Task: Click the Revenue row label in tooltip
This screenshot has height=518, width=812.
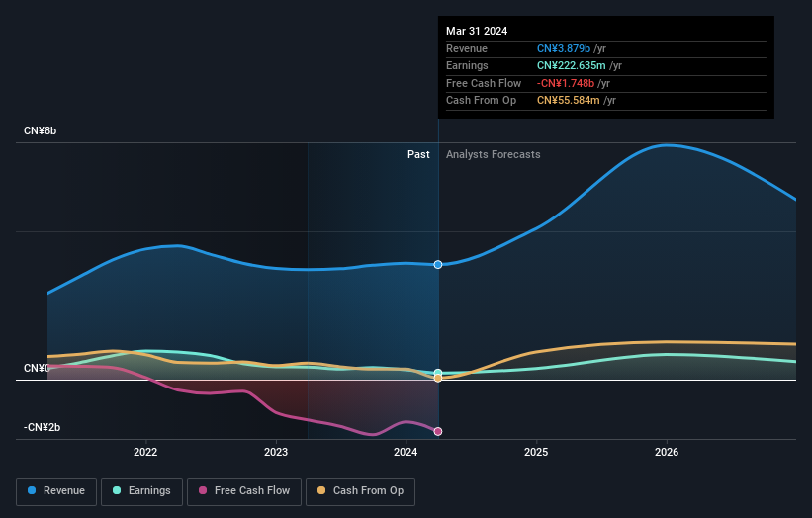Action: click(x=467, y=48)
